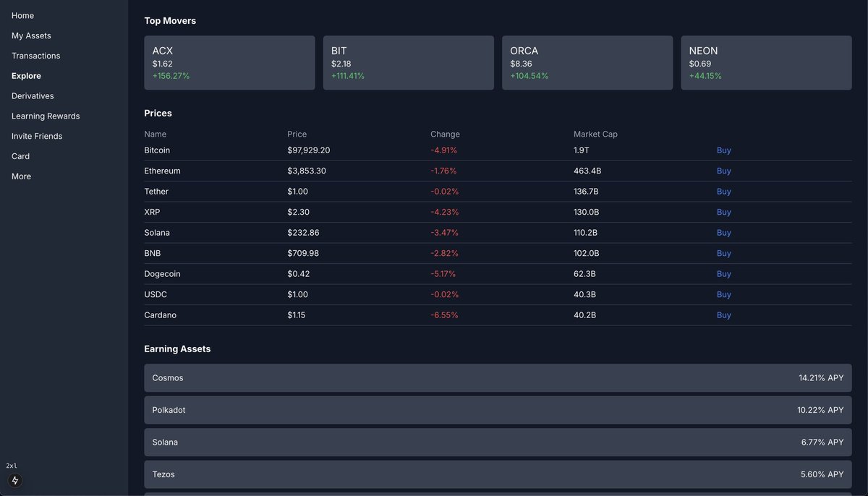Click the 1.9T market cap value
Viewport: 868px width, 496px height.
coord(582,150)
